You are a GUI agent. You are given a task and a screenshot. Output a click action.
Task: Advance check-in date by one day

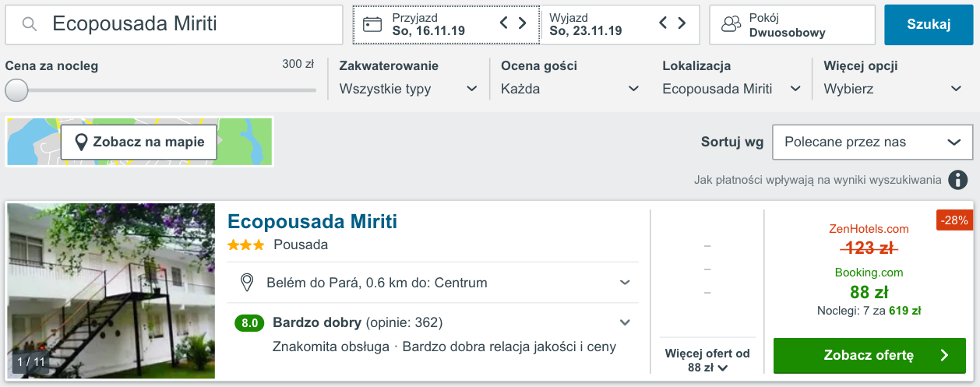[x=523, y=23]
